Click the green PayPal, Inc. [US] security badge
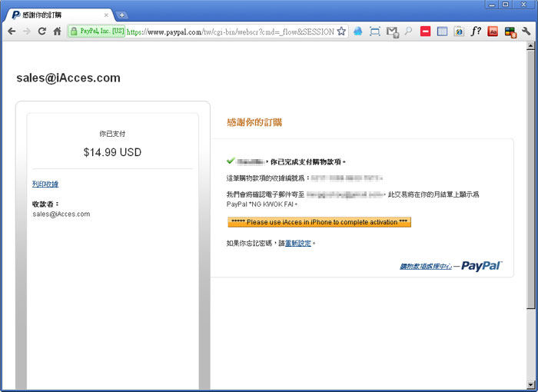The width and height of the screenshot is (538, 392). [97, 32]
